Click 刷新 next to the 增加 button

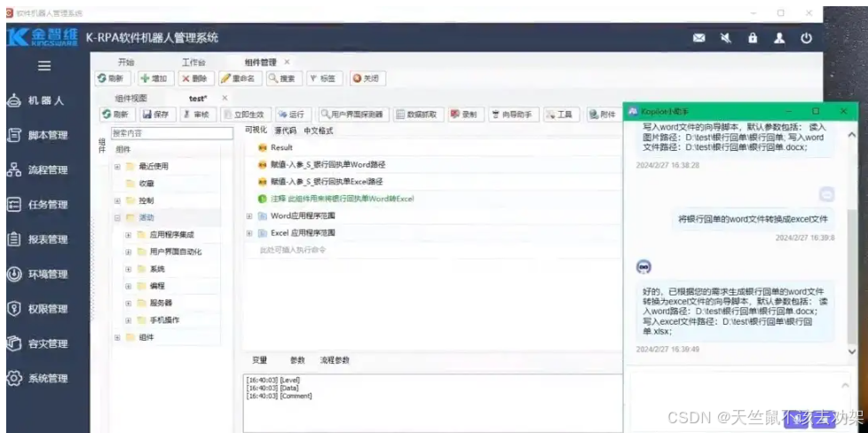(113, 79)
